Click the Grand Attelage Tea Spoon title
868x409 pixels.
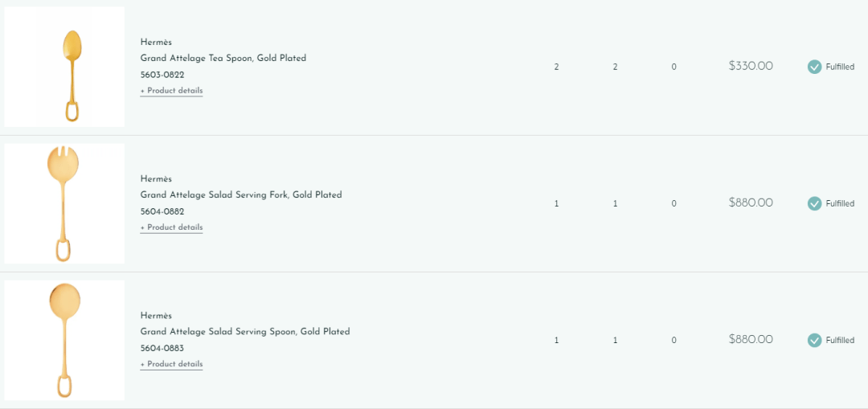point(223,58)
